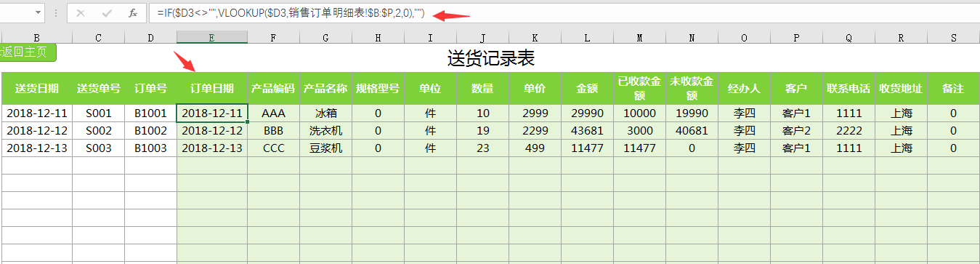Click the 送货单号 header cell
The width and height of the screenshot is (980, 264).
[98, 88]
